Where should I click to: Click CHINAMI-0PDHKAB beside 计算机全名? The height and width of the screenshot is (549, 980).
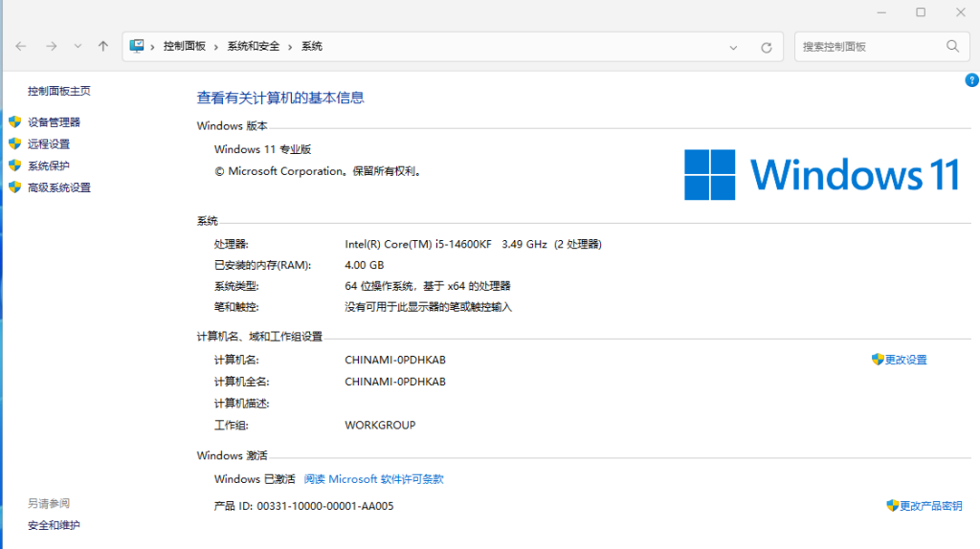pos(395,382)
